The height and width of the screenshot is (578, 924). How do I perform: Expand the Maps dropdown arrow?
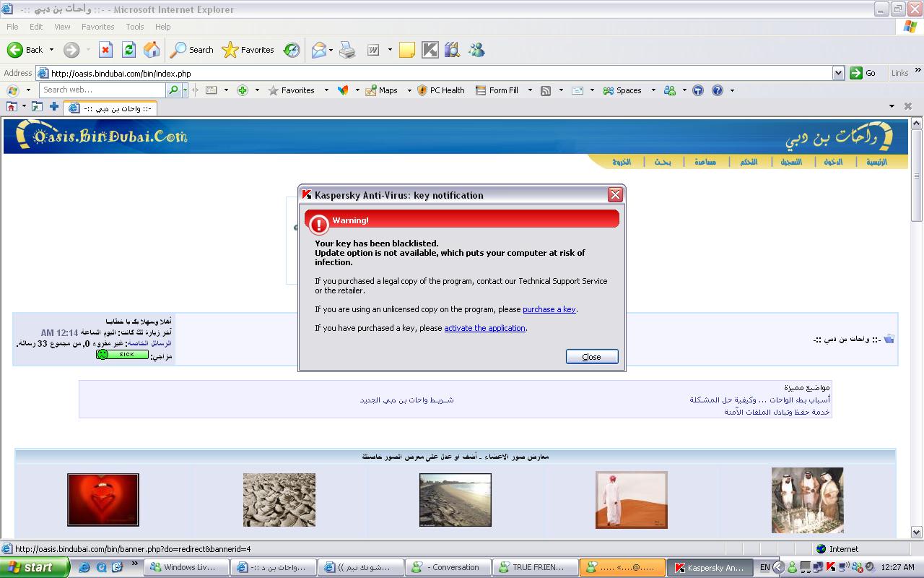pyautogui.click(x=409, y=90)
